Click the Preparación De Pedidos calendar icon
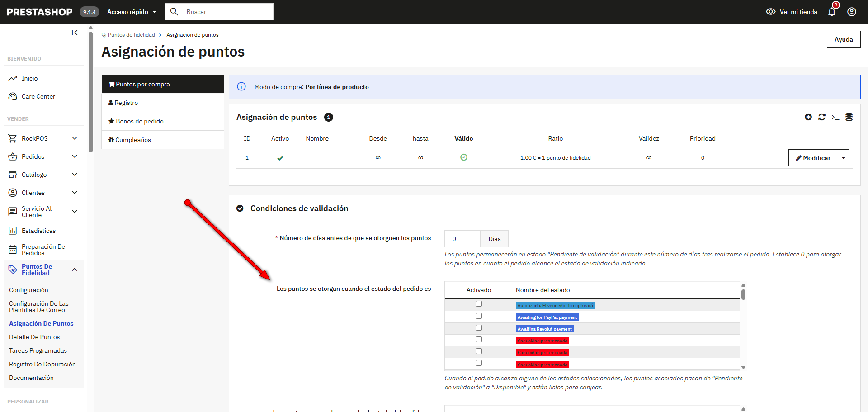The height and width of the screenshot is (412, 868). pos(13,250)
